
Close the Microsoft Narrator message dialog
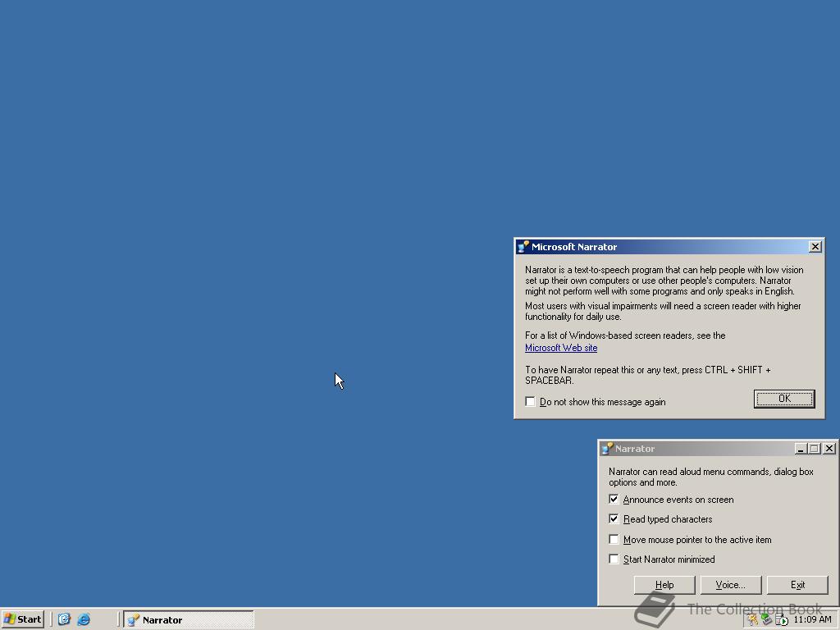[x=815, y=246]
